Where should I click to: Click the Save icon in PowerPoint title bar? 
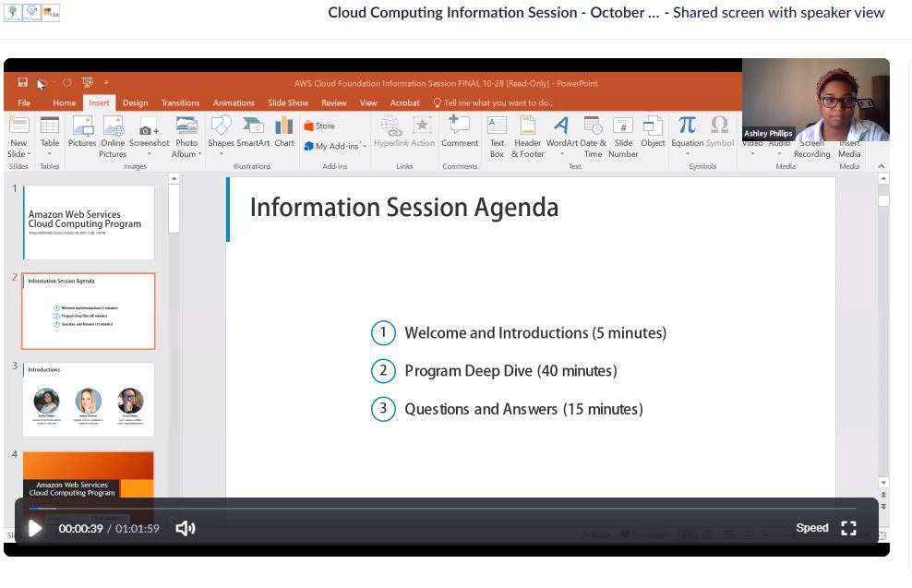point(23,82)
